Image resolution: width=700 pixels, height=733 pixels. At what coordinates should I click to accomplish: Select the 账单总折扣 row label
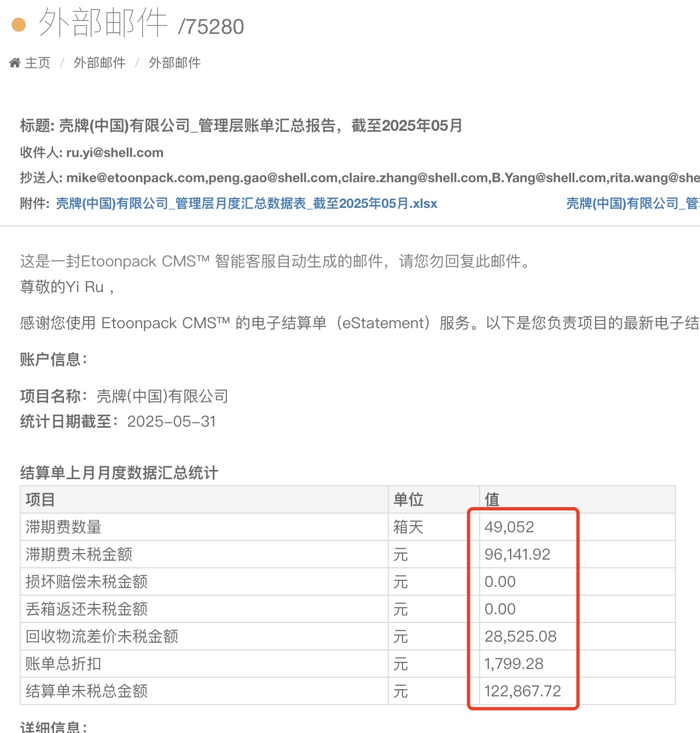click(x=63, y=664)
